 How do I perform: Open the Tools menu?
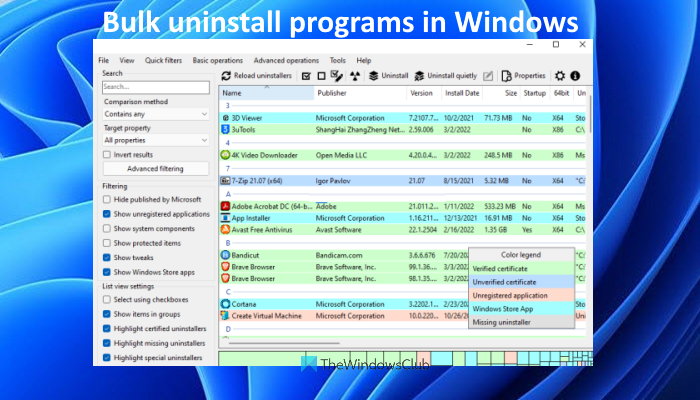click(x=338, y=60)
